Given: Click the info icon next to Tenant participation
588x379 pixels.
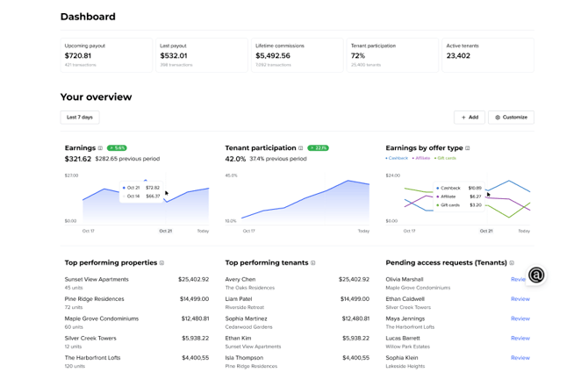Looking at the screenshot, I should point(301,148).
